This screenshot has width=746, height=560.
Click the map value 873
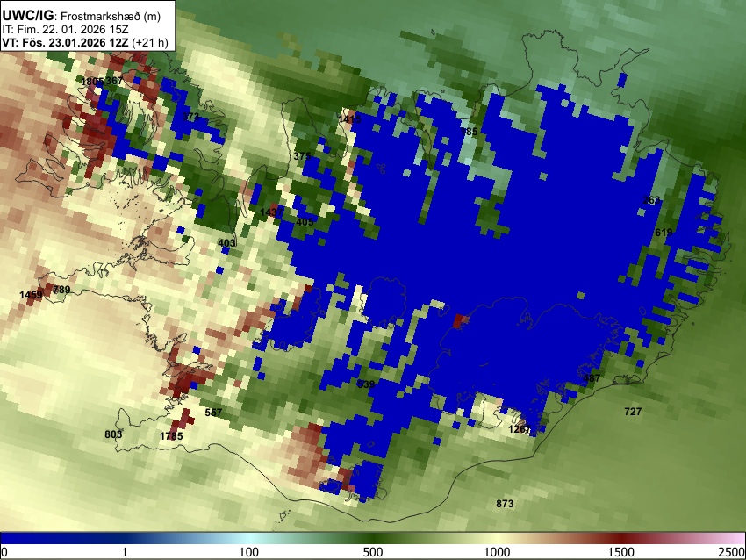(505, 503)
